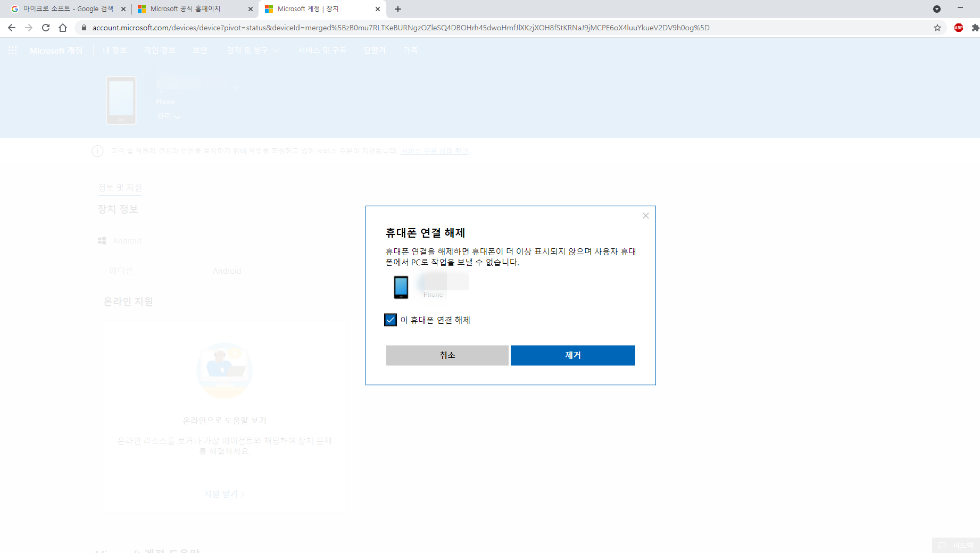
Task: Open 내 정보 menu item
Action: tap(115, 50)
